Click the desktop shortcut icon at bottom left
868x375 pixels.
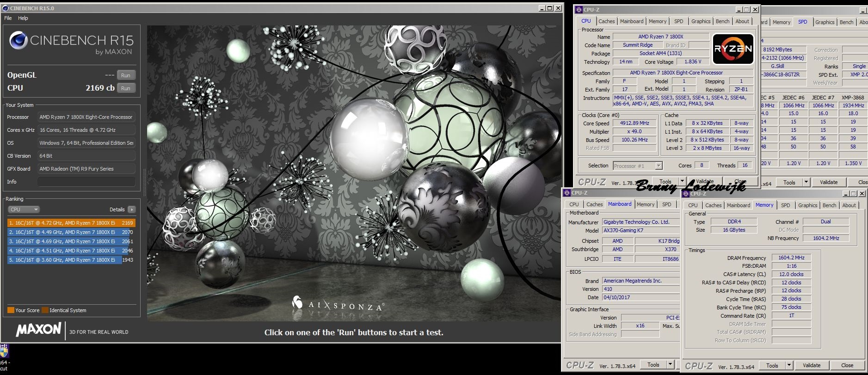(4, 351)
